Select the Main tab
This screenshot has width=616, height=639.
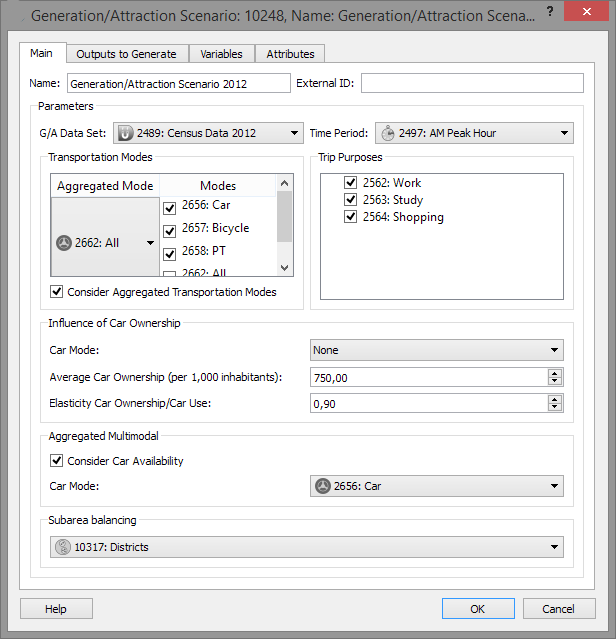[x=42, y=53]
